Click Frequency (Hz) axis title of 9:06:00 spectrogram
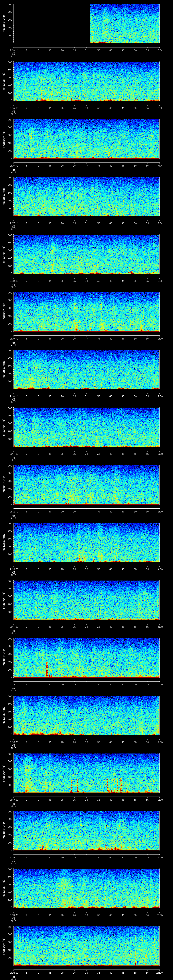The image size is (173, 980). pos(4,139)
